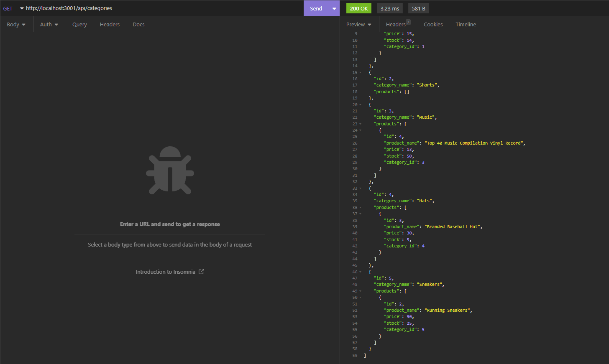The height and width of the screenshot is (364, 609).
Task: View the Cookies response tab
Action: point(433,24)
